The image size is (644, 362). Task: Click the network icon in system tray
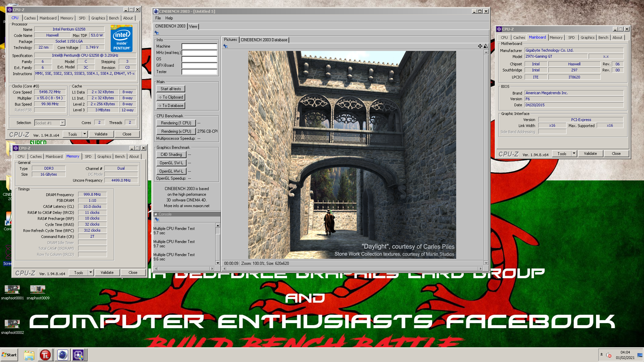640,355
